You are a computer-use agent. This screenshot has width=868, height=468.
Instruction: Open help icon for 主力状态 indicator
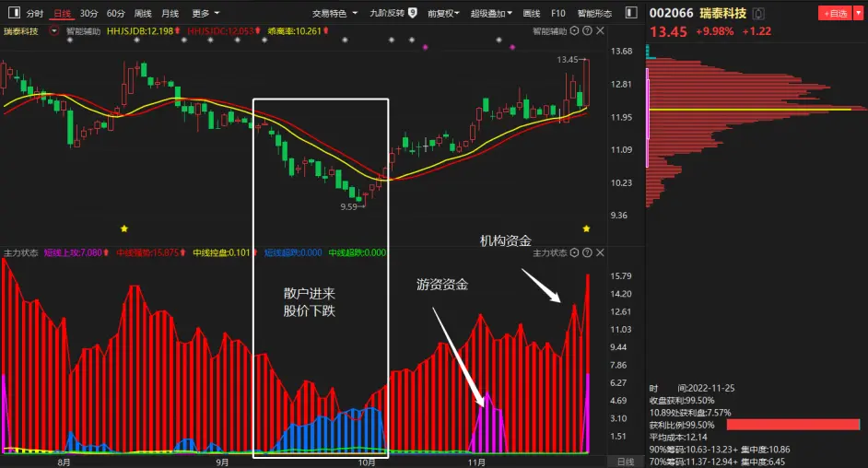[587, 252]
